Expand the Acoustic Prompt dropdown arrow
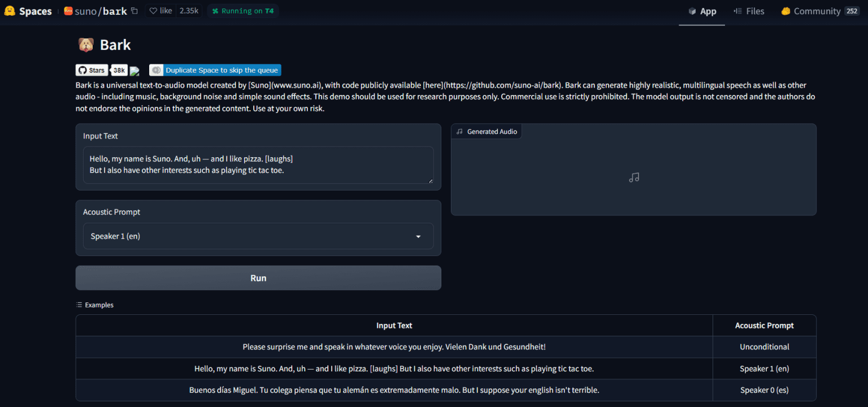Viewport: 868px width, 407px height. (418, 236)
